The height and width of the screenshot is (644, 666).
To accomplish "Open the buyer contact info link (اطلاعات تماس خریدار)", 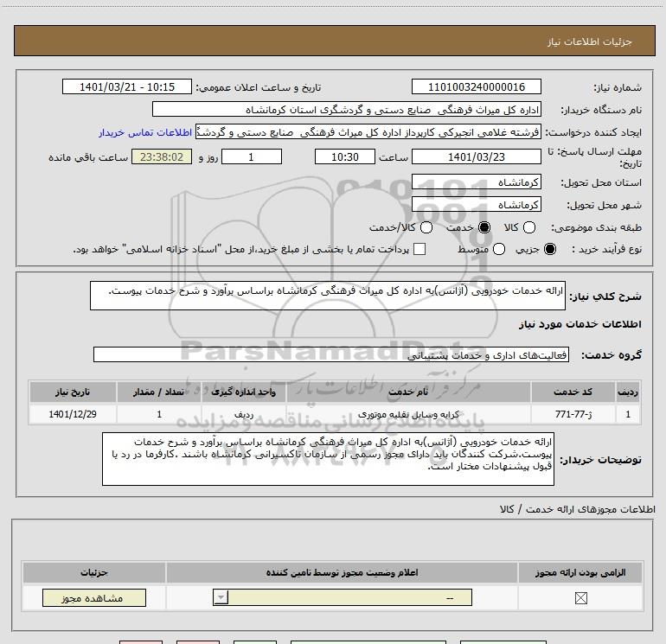I will coord(145,132).
